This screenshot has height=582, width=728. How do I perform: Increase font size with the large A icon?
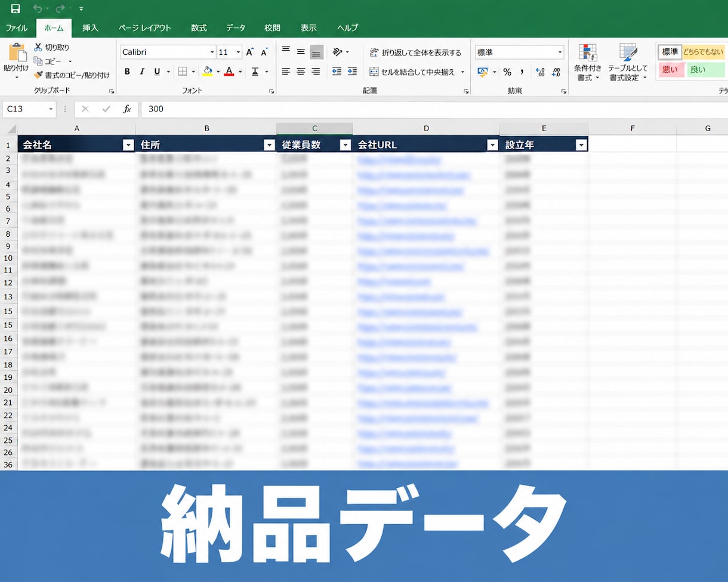pyautogui.click(x=250, y=52)
